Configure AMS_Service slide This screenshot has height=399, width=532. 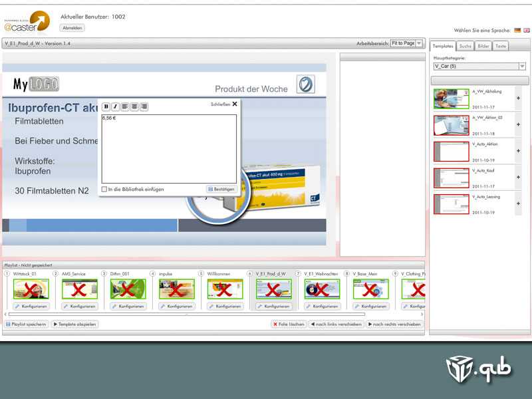point(79,307)
